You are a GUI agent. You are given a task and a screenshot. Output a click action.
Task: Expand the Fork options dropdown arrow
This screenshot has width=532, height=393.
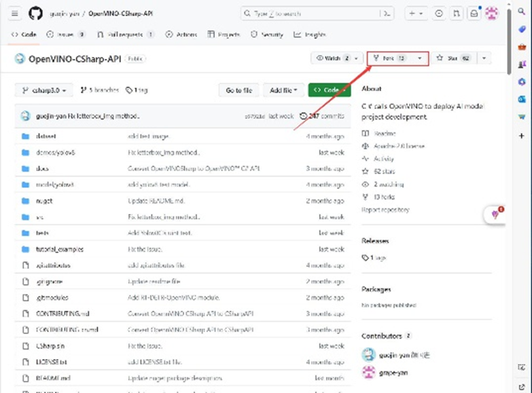point(420,58)
